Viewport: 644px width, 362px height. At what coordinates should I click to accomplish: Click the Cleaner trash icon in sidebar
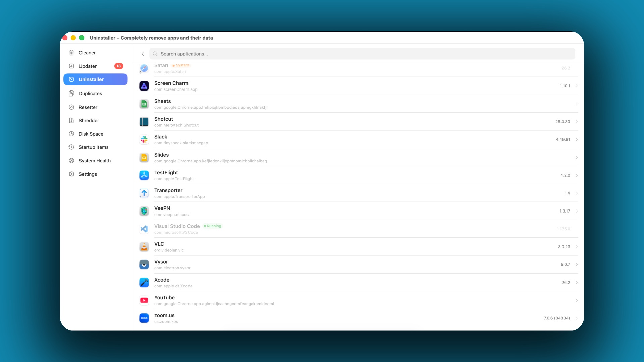click(x=71, y=53)
